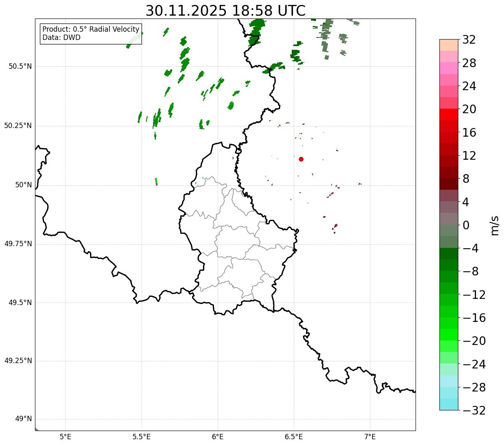Click the colorbar tick label −8

[470, 272]
